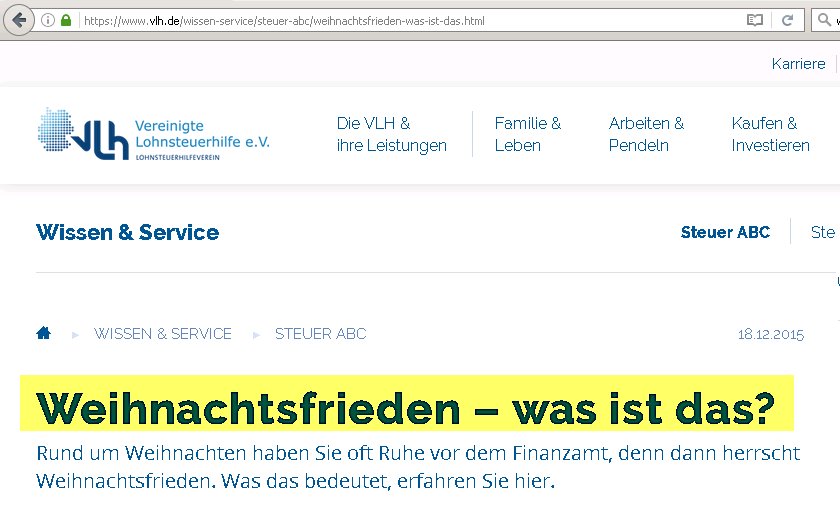Click the highlighted Weihnachtsfrieden headline
This screenshot has height=506, width=840.
point(406,408)
